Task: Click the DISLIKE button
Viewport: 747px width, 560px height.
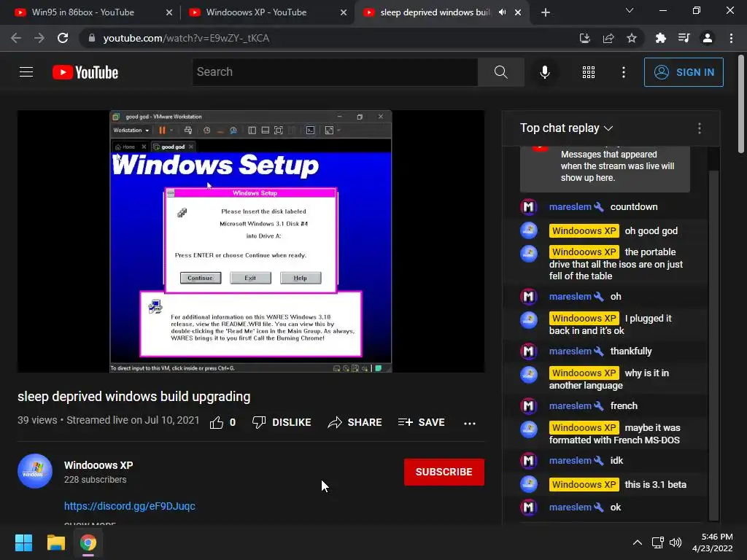Action: coord(282,422)
